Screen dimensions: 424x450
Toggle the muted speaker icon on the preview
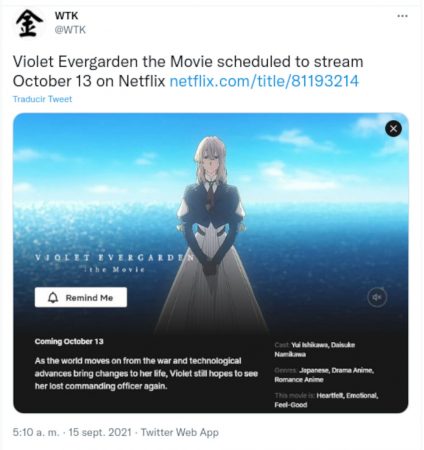377,297
